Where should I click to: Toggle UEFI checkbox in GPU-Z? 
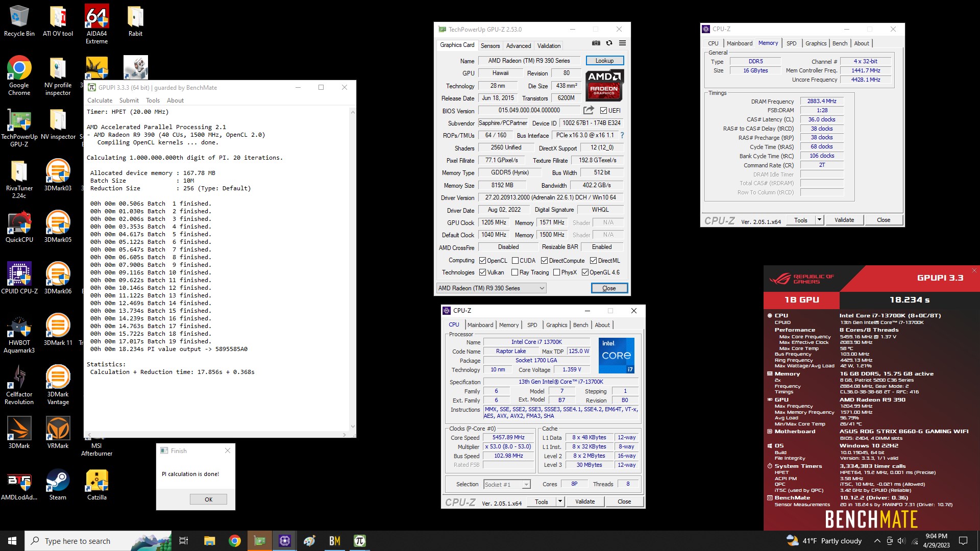(x=603, y=111)
